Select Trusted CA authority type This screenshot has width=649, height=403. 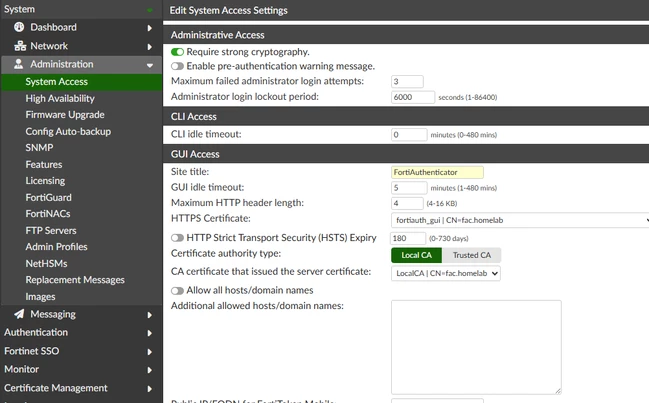[472, 255]
